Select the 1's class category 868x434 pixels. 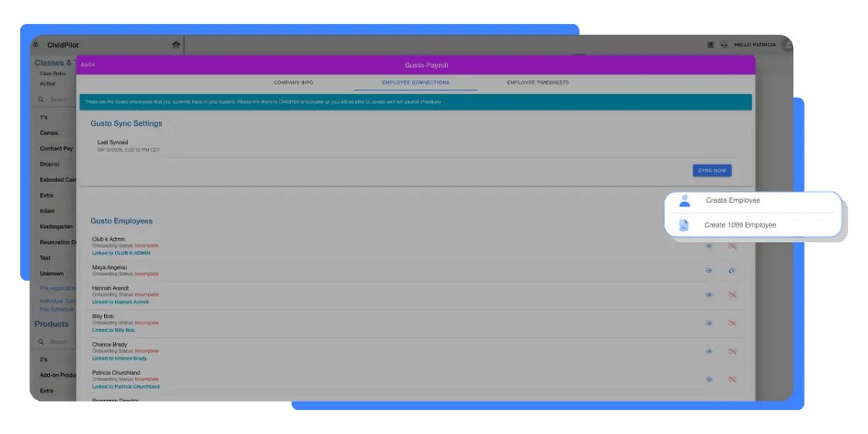click(x=44, y=118)
